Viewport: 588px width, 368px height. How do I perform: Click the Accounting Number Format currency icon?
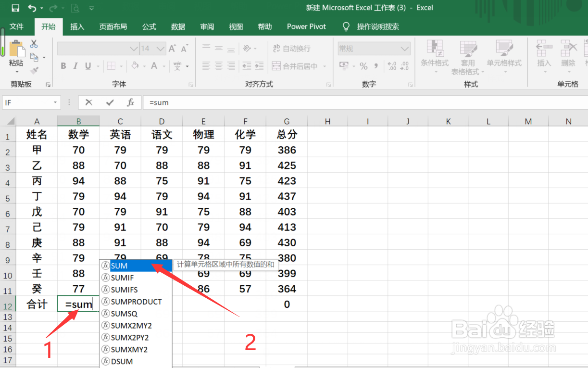pos(344,65)
